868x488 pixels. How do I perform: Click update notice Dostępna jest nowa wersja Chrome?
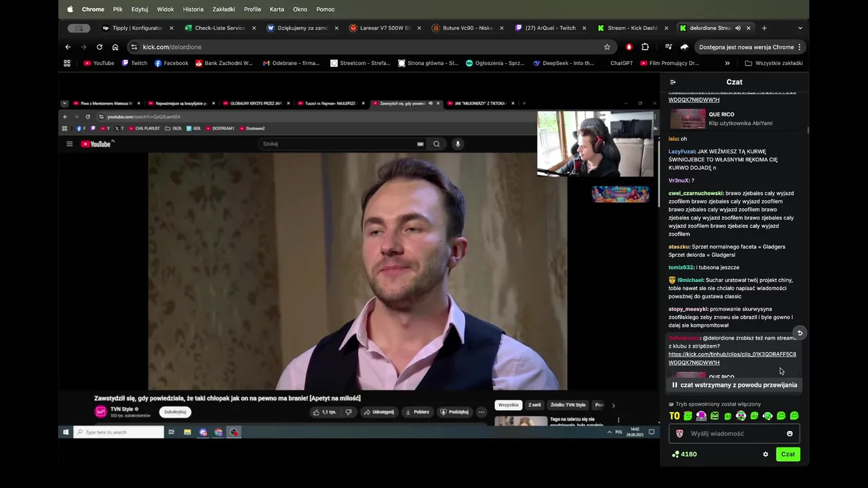click(746, 47)
